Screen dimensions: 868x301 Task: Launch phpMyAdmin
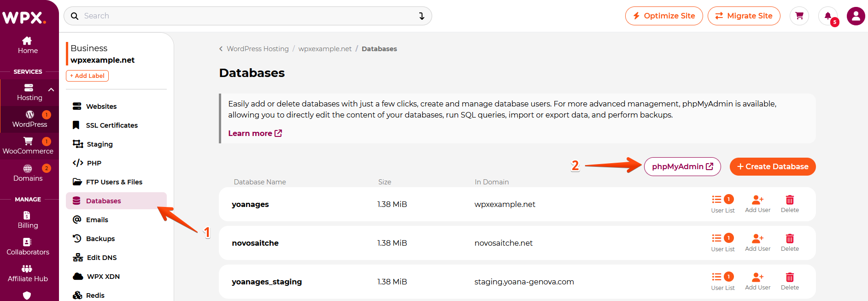tap(682, 166)
